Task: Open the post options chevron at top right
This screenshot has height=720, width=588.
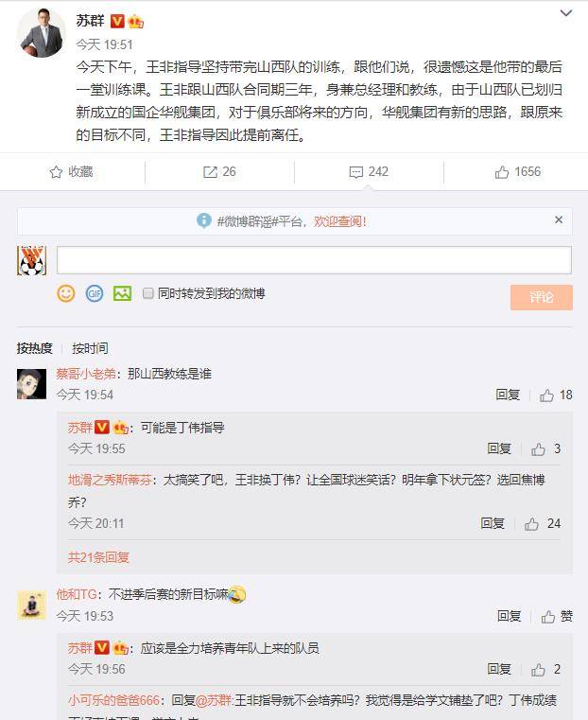Action: [566, 13]
